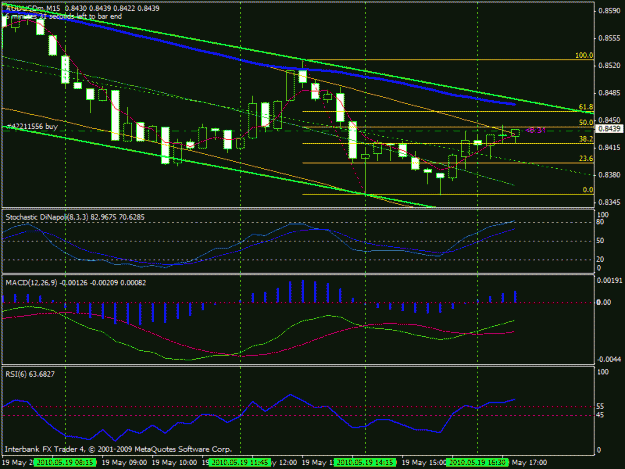Click the Fibonacci 61.8 level label

[x=586, y=107]
